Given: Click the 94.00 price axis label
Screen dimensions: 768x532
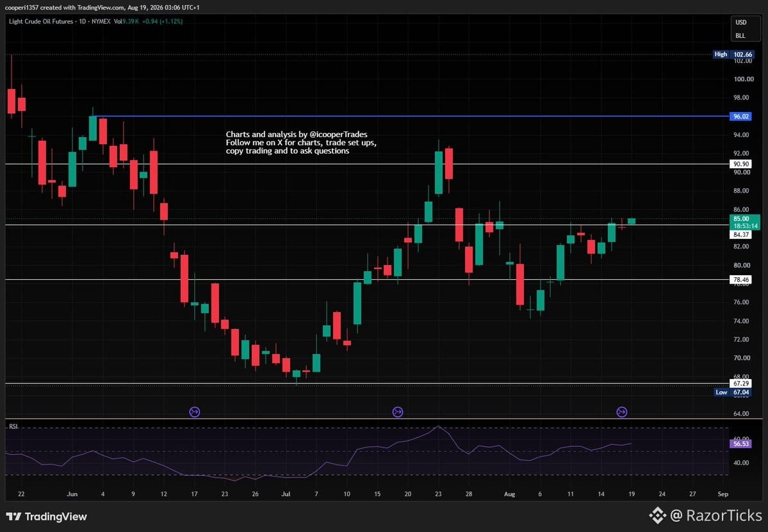Looking at the screenshot, I should coord(742,134).
